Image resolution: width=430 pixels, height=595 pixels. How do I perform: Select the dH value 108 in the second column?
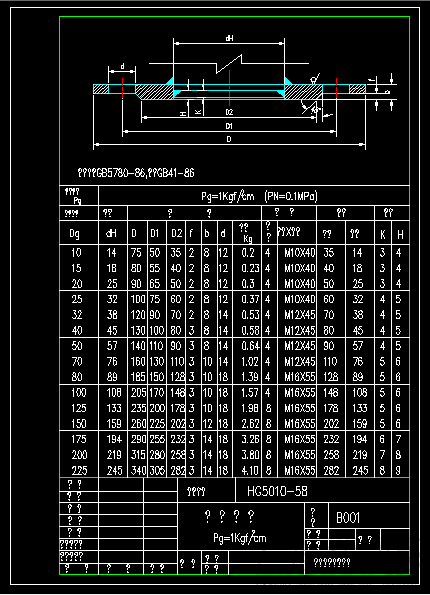[x=114, y=393]
